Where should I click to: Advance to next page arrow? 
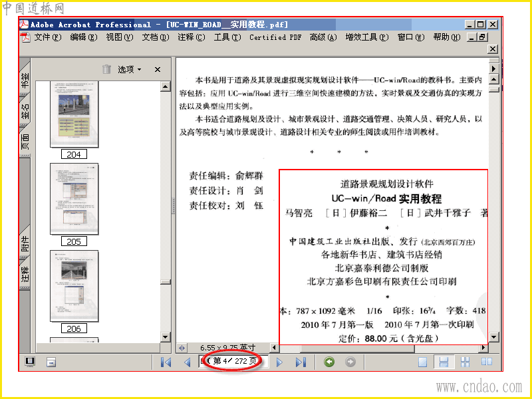[x=279, y=362]
